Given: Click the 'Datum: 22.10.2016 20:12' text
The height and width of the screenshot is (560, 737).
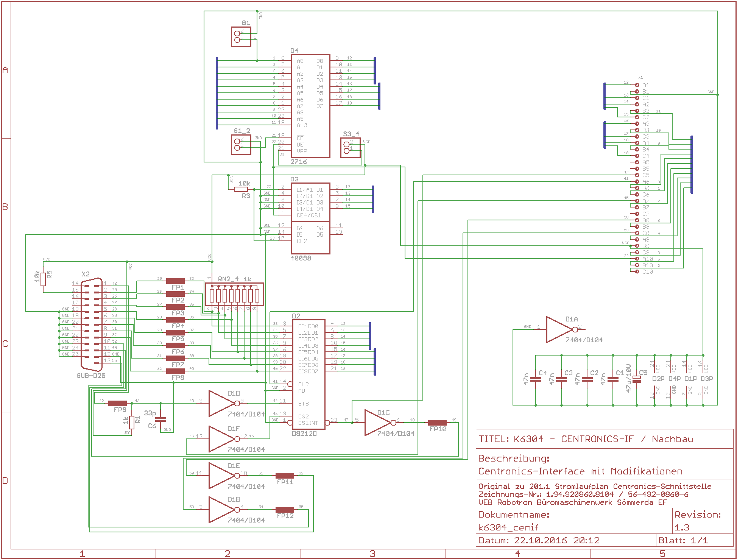Looking at the screenshot, I should pos(539,540).
